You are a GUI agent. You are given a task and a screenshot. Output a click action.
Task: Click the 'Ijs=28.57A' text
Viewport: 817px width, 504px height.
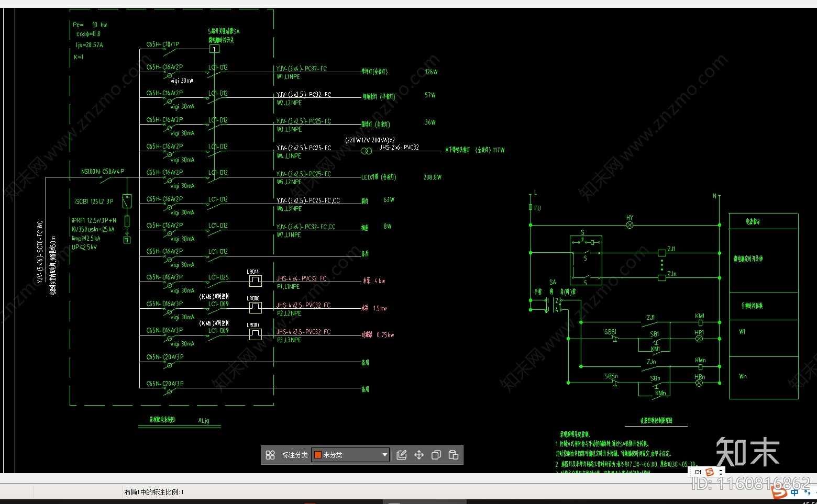[90, 45]
